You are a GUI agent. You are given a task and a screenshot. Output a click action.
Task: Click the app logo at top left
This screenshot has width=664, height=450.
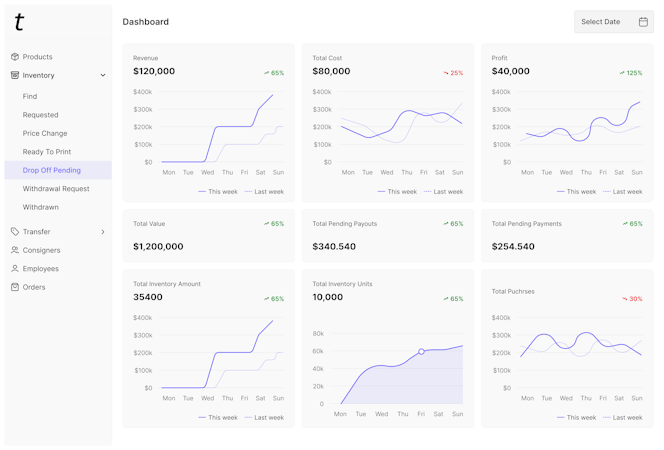(19, 22)
